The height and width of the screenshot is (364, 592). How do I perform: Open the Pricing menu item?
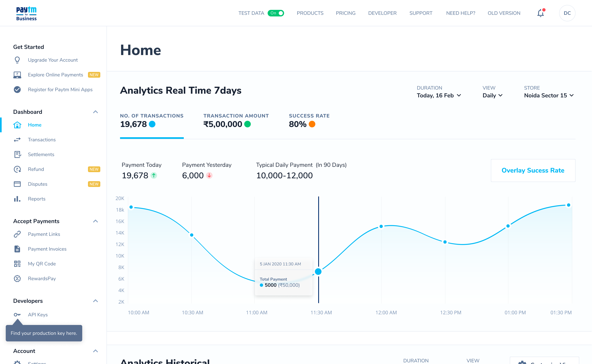(x=345, y=13)
